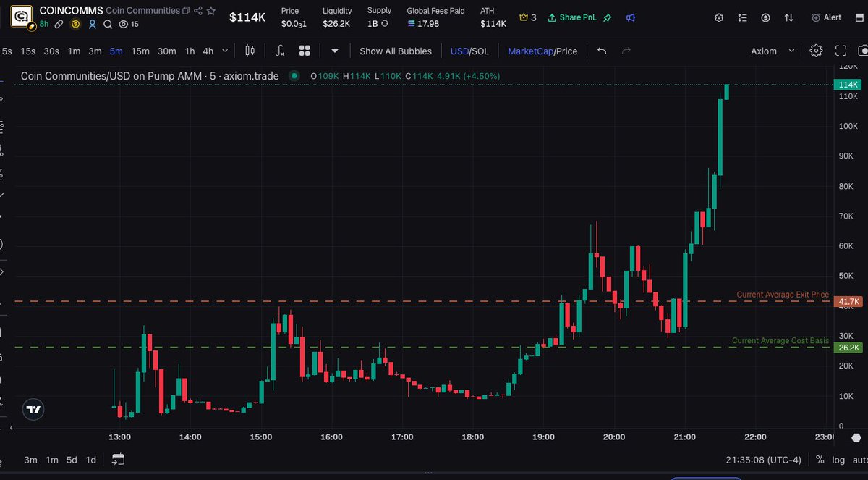The image size is (868, 480).
Task: Switch the currency to SOL
Action: click(x=481, y=51)
